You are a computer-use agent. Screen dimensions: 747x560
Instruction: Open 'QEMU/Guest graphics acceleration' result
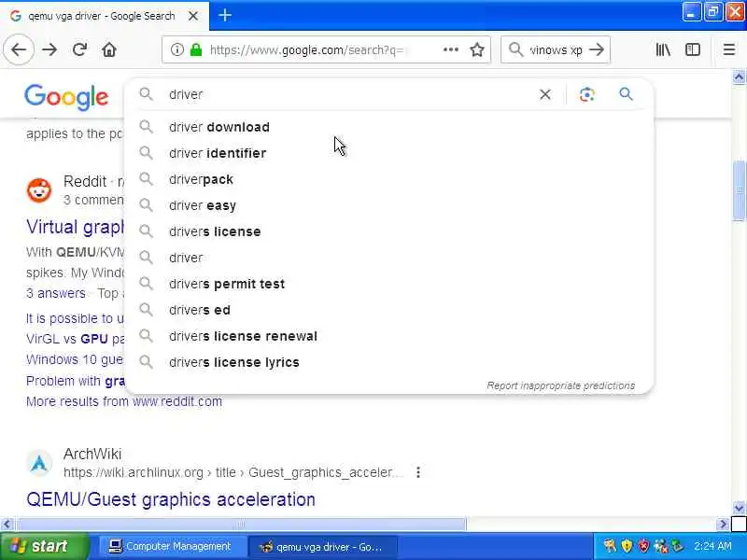click(x=171, y=499)
